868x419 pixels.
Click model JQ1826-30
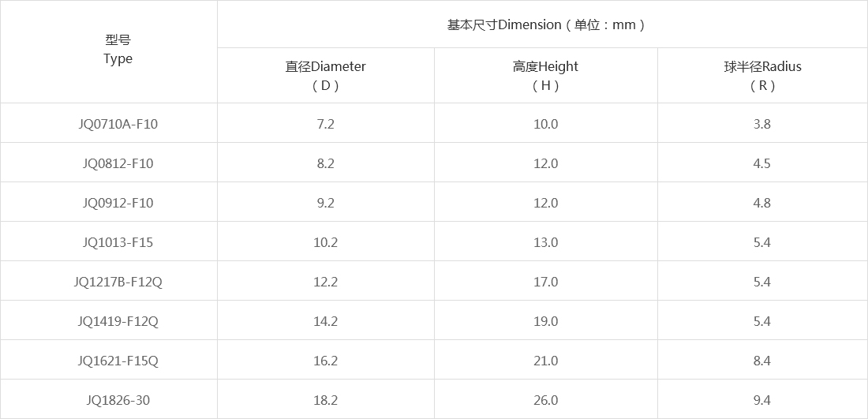(118, 400)
